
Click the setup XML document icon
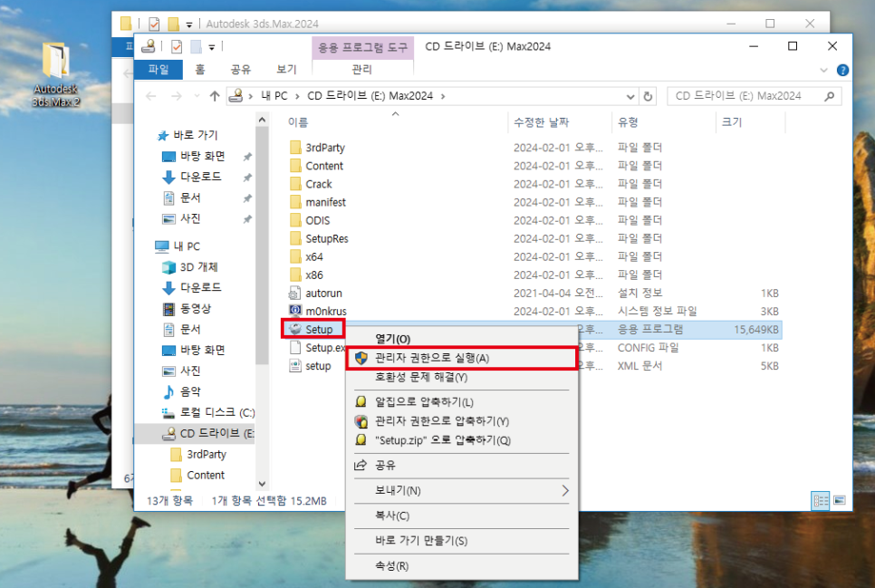pos(294,366)
